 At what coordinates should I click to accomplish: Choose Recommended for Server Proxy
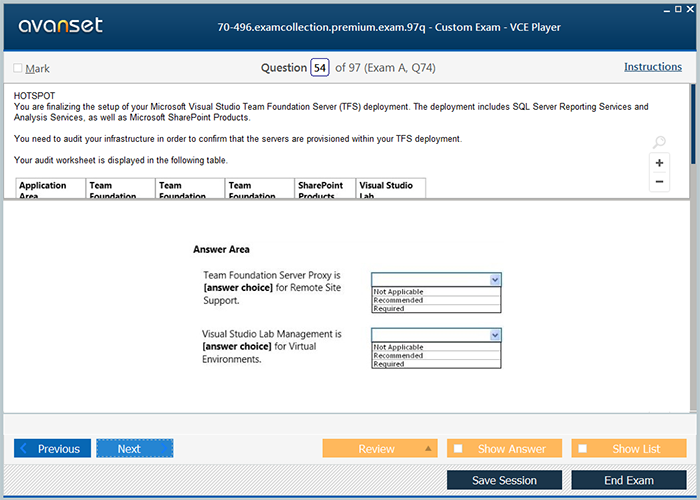(x=436, y=300)
